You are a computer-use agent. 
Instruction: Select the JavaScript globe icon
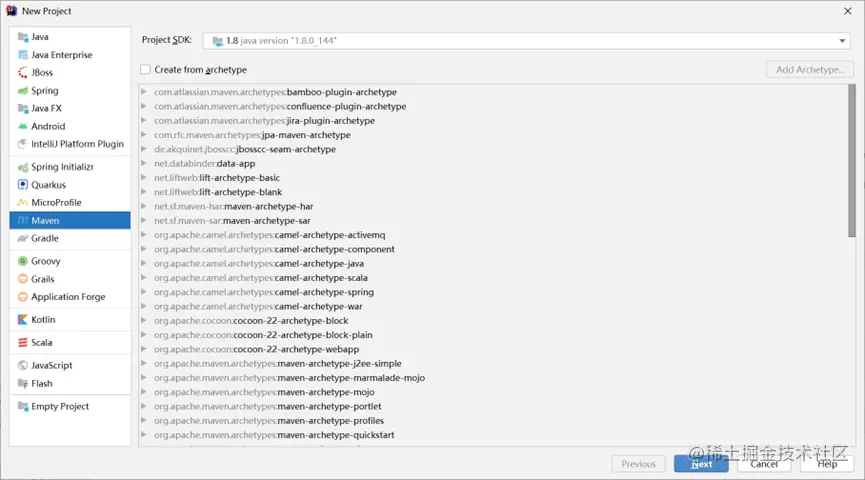click(x=23, y=365)
